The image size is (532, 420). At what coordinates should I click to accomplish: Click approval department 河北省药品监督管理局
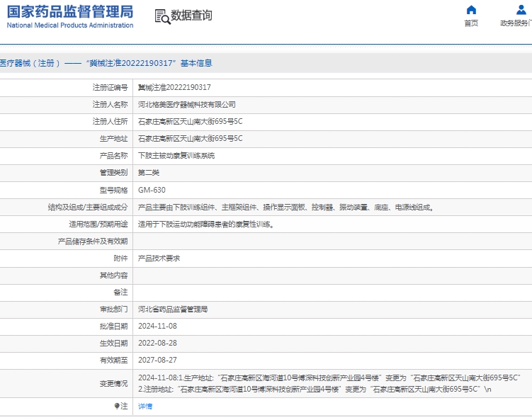pos(173,309)
